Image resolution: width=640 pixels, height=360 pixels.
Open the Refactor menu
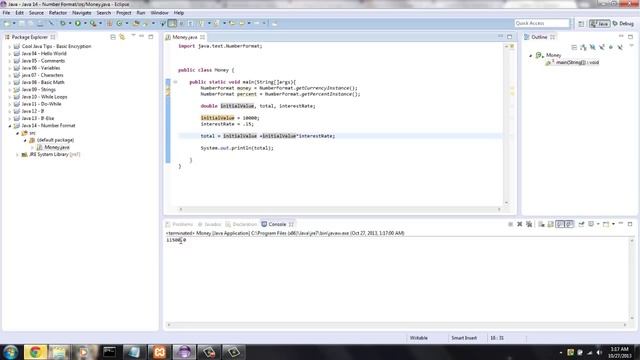(58, 13)
